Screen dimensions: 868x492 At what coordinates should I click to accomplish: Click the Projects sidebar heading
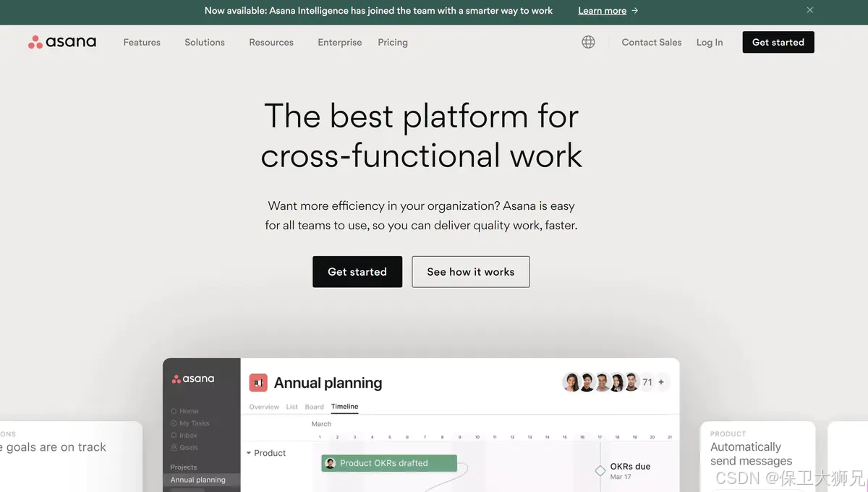click(x=184, y=467)
